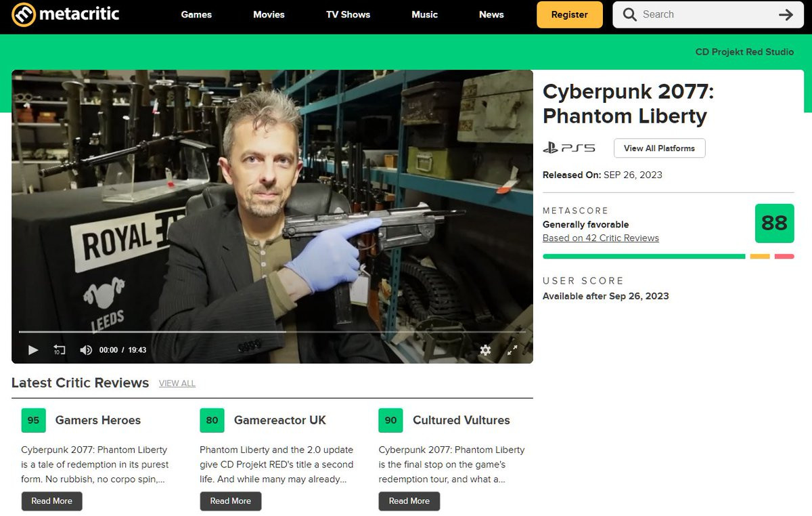
Task: Open the Cultured Vultures publication name
Action: coord(461,421)
